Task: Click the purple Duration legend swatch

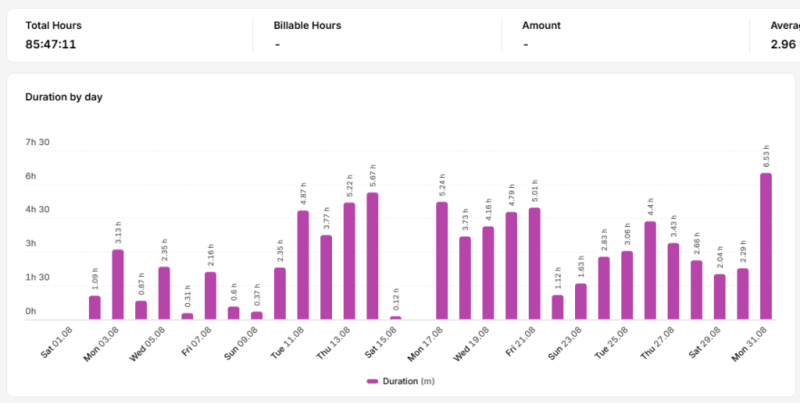Action: tap(372, 381)
